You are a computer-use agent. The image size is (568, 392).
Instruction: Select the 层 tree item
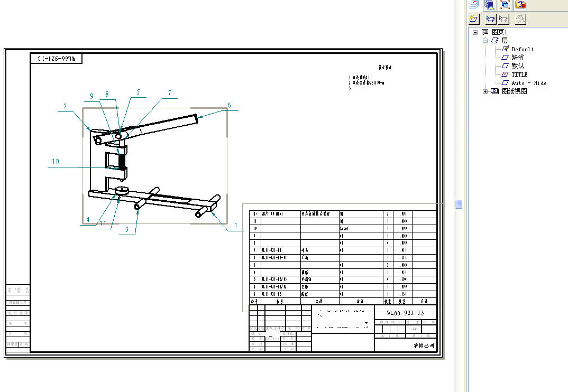point(505,41)
